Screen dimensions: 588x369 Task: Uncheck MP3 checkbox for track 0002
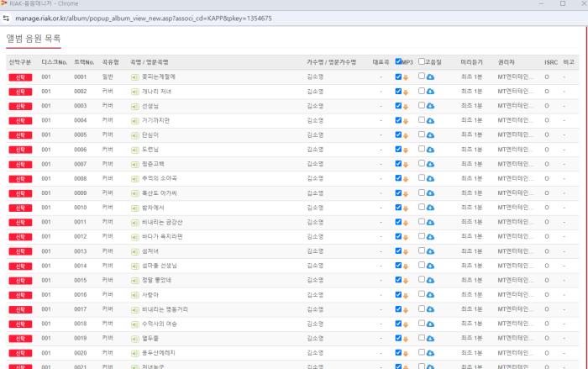tap(398, 91)
